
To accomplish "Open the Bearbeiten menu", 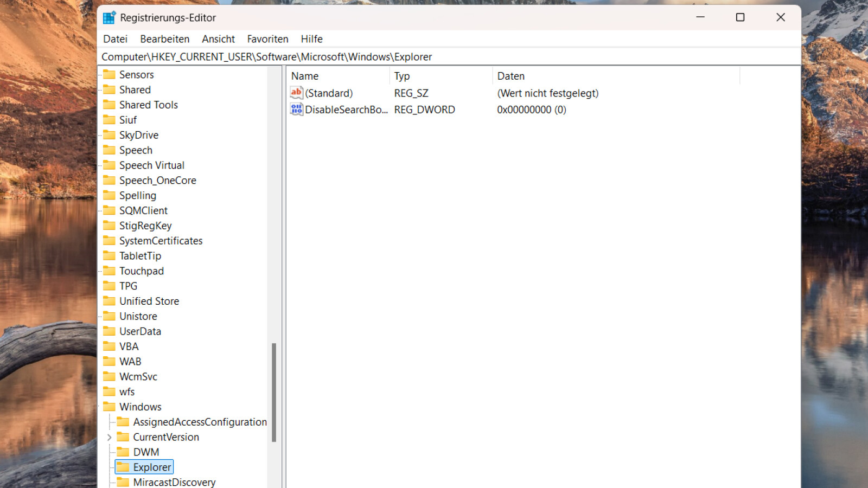I will tap(164, 38).
